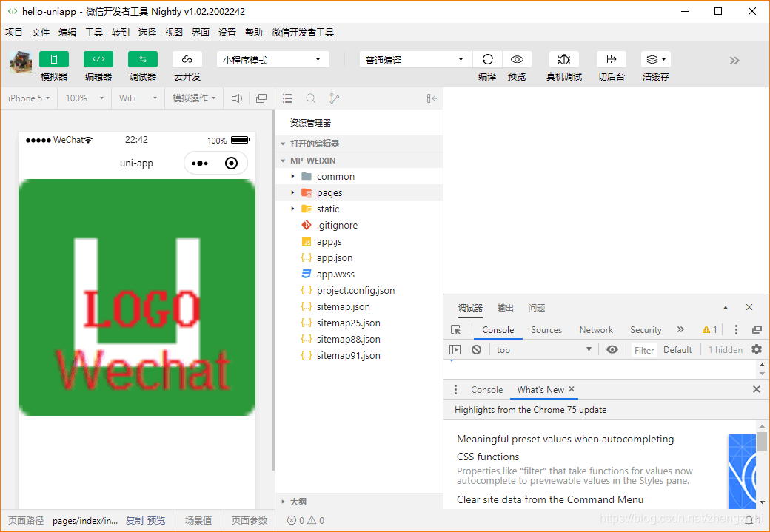Toggle the console sidebar icon
770x532 pixels.
click(x=455, y=349)
